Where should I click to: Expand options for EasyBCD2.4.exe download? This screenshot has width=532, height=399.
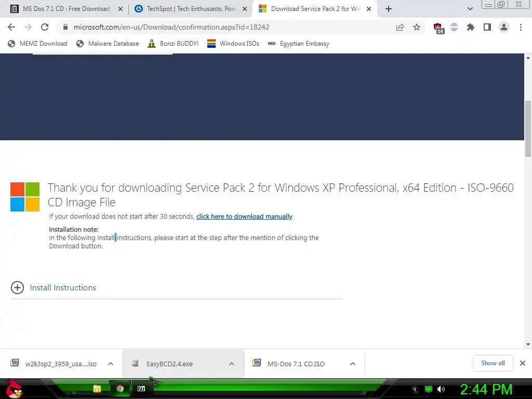(232, 364)
